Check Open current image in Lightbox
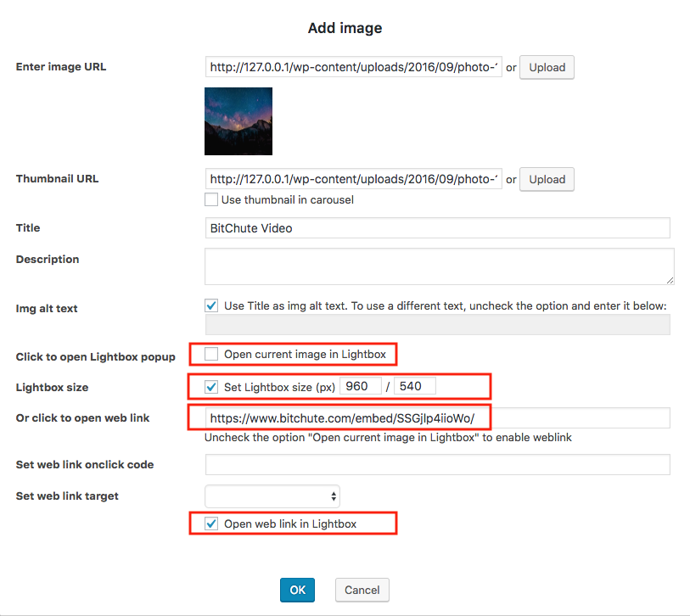The width and height of the screenshot is (690, 616). (x=211, y=354)
